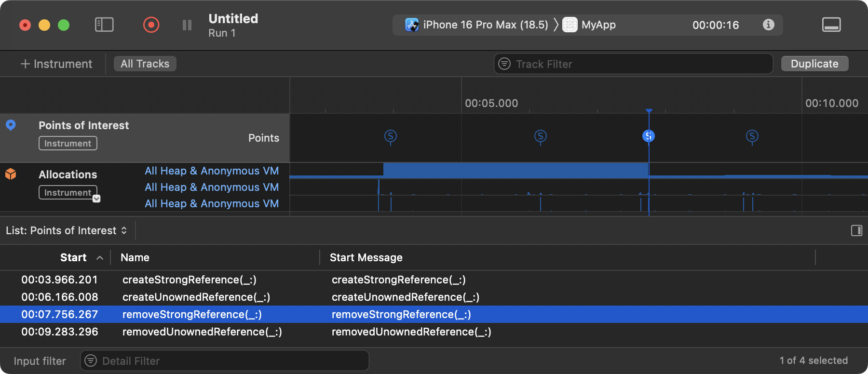Add a new Instrument
868x374 pixels.
pos(56,64)
